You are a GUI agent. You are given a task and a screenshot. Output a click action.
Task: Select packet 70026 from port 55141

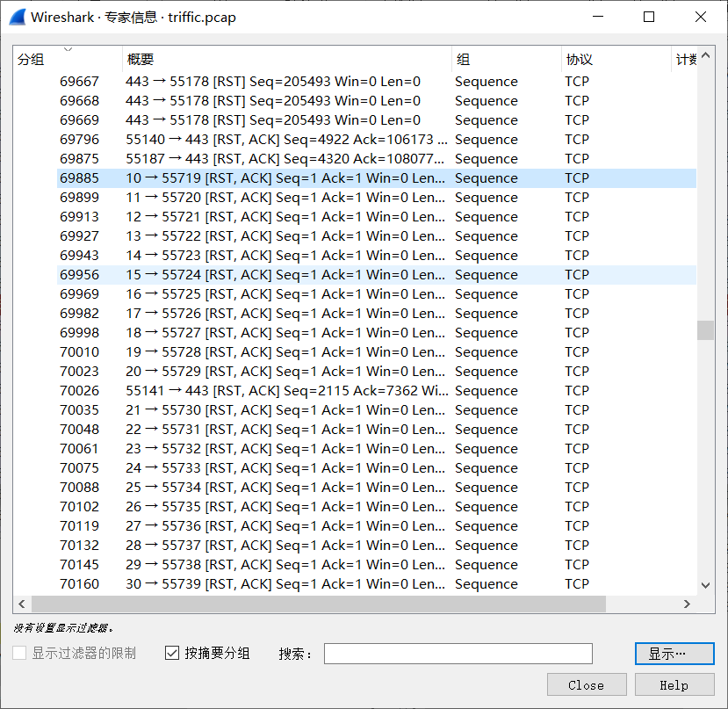377,391
